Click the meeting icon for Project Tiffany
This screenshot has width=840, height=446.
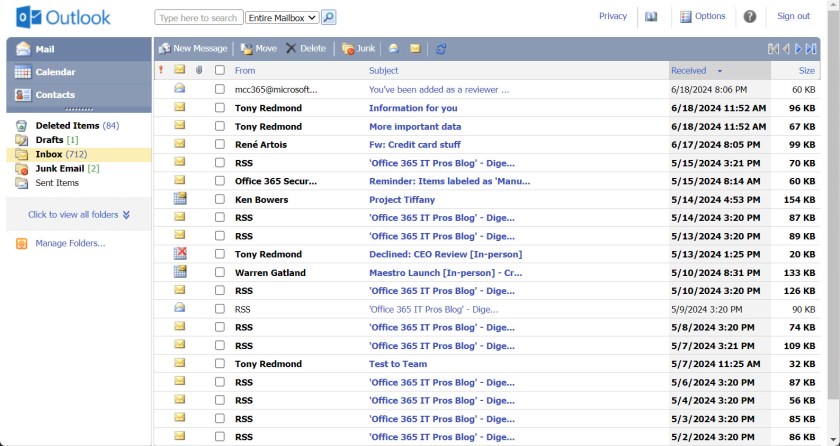click(180, 199)
